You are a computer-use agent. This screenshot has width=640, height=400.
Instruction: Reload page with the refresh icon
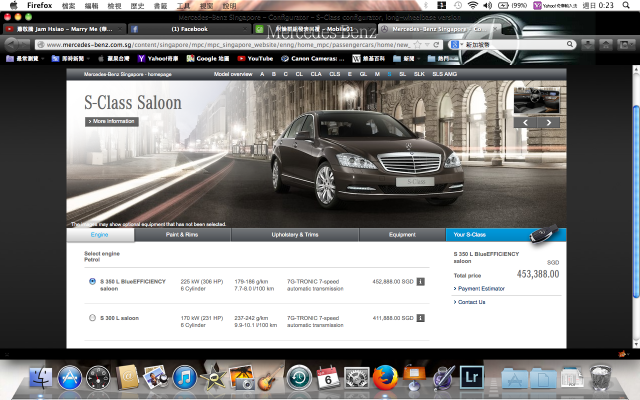[x=436, y=44]
